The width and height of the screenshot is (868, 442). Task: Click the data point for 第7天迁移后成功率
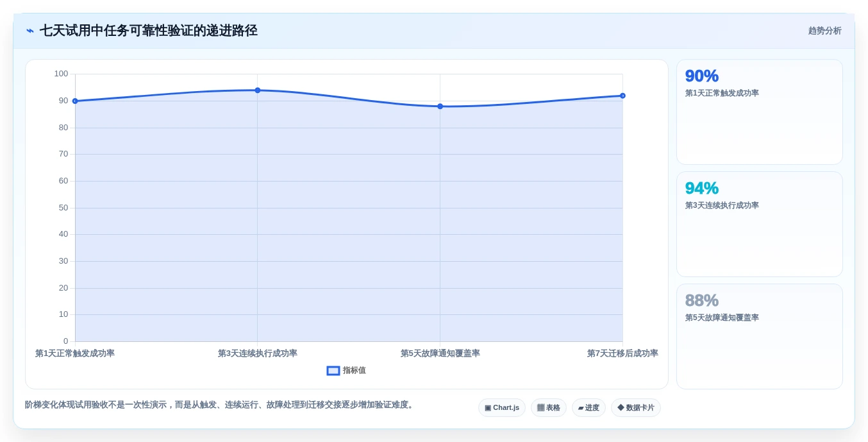click(622, 96)
